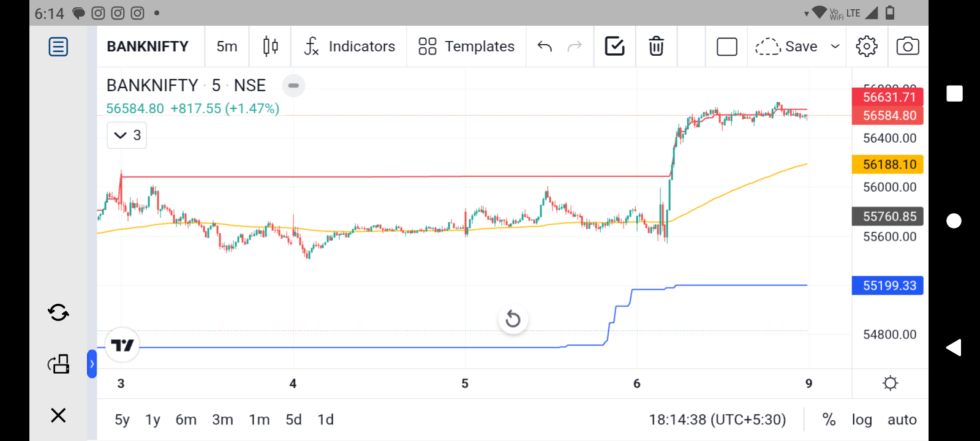This screenshot has width=980, height=441.
Task: Open the timezone clock 18:14:38 menu
Action: point(717,420)
